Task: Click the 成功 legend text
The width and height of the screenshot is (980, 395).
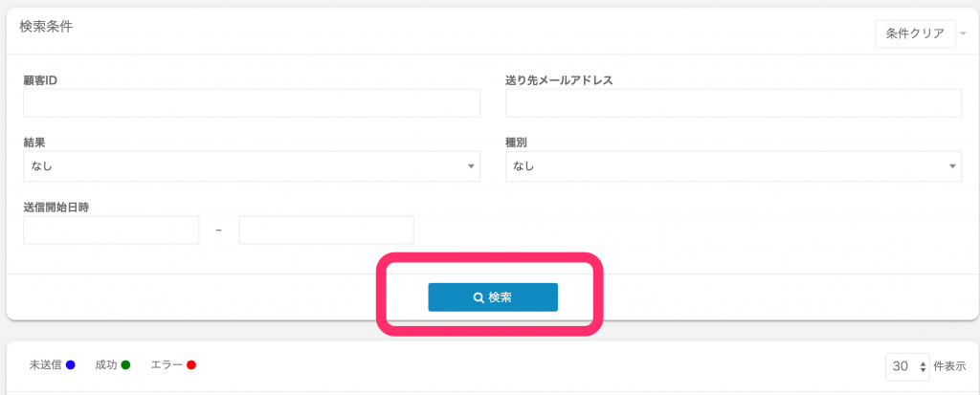Action: click(x=106, y=365)
